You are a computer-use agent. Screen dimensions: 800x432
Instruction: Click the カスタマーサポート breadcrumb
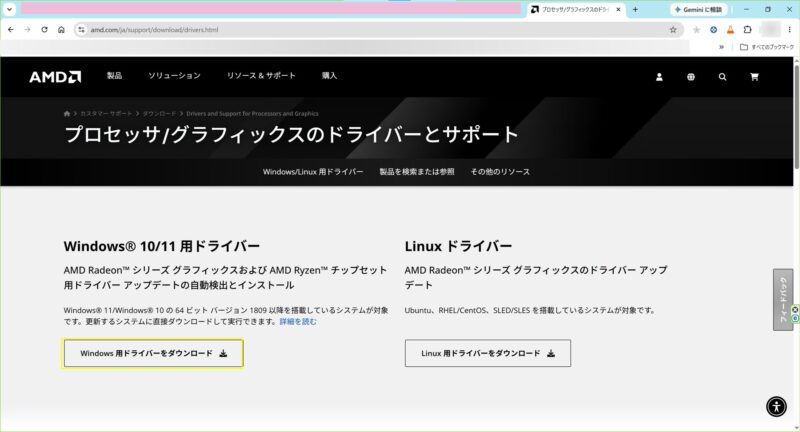(x=106, y=114)
